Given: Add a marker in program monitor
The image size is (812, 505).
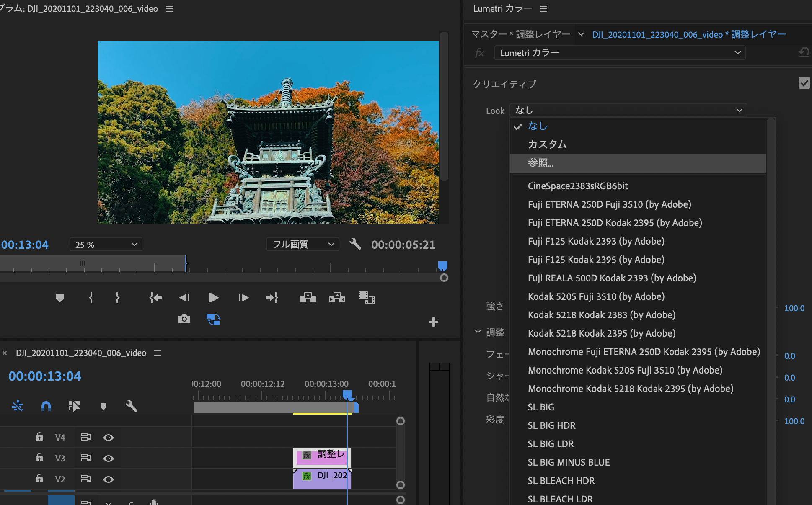Looking at the screenshot, I should pyautogui.click(x=60, y=298).
